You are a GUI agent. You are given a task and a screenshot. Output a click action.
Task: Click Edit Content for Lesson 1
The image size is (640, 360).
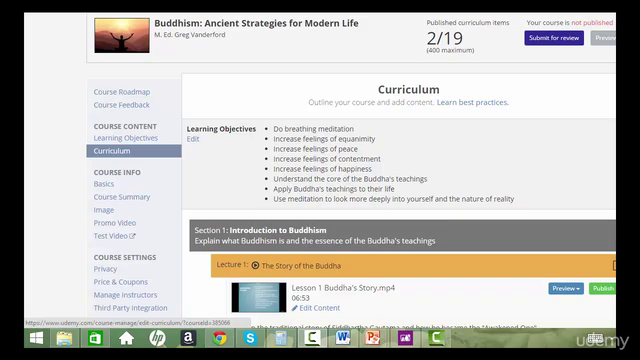320,308
